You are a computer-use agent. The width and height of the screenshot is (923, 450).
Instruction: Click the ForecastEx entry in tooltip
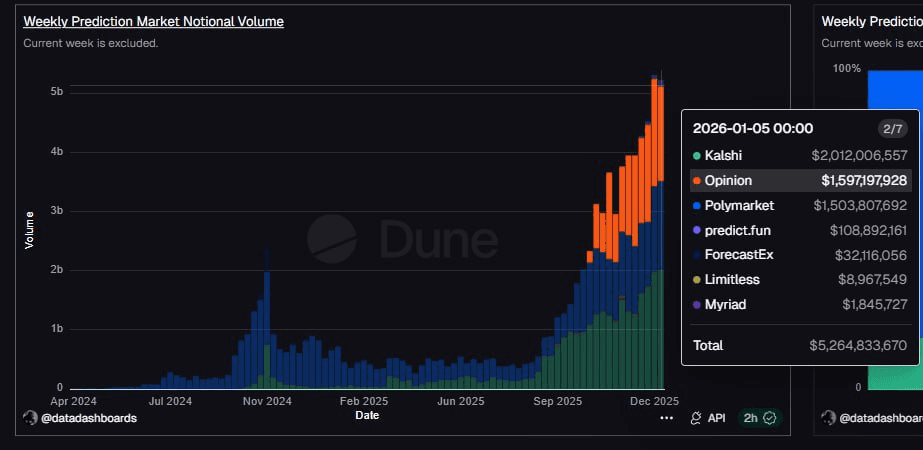pyautogui.click(x=738, y=255)
